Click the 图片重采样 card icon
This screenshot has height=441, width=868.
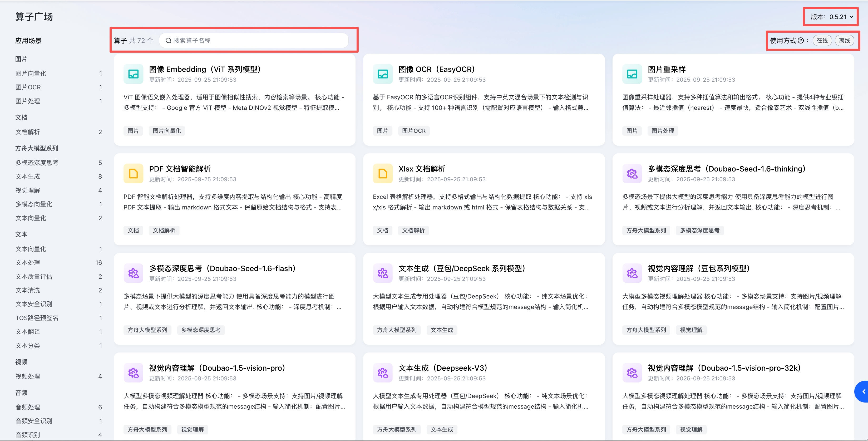point(632,74)
